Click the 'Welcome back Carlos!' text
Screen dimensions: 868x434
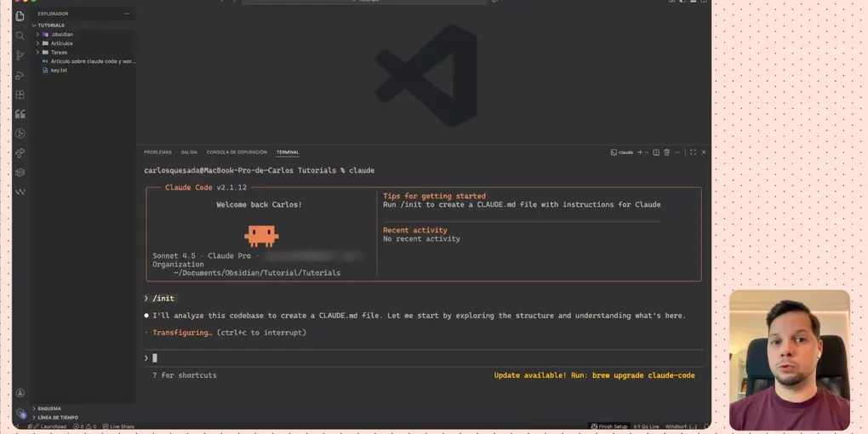pyautogui.click(x=259, y=205)
